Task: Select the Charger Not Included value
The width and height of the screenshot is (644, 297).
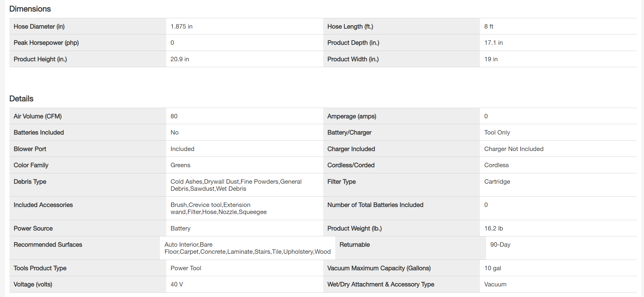Action: click(514, 149)
